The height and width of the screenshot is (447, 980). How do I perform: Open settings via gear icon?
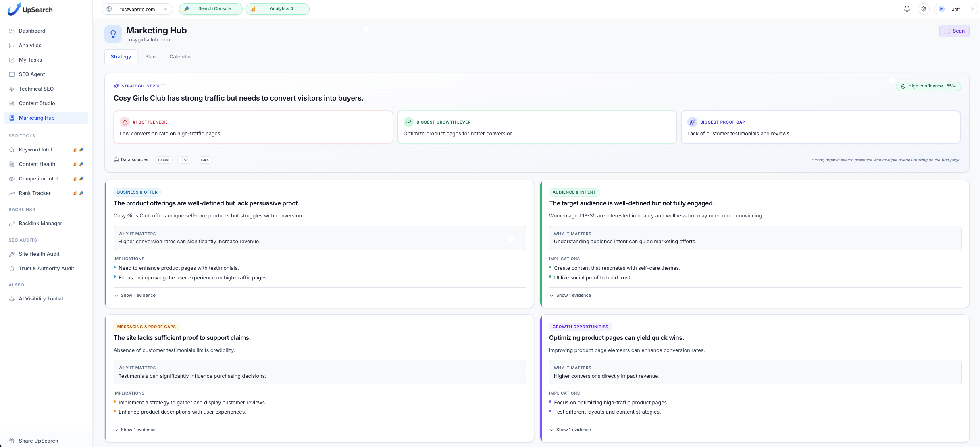[x=924, y=9]
